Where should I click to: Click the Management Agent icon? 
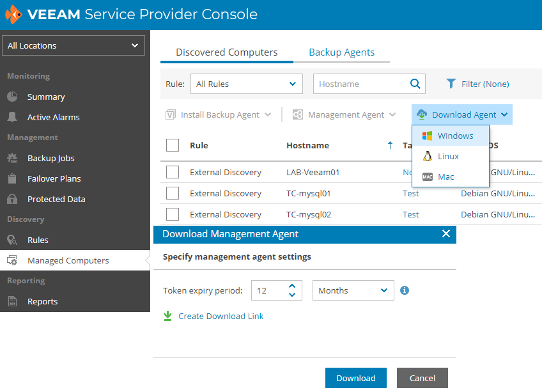pyautogui.click(x=298, y=114)
